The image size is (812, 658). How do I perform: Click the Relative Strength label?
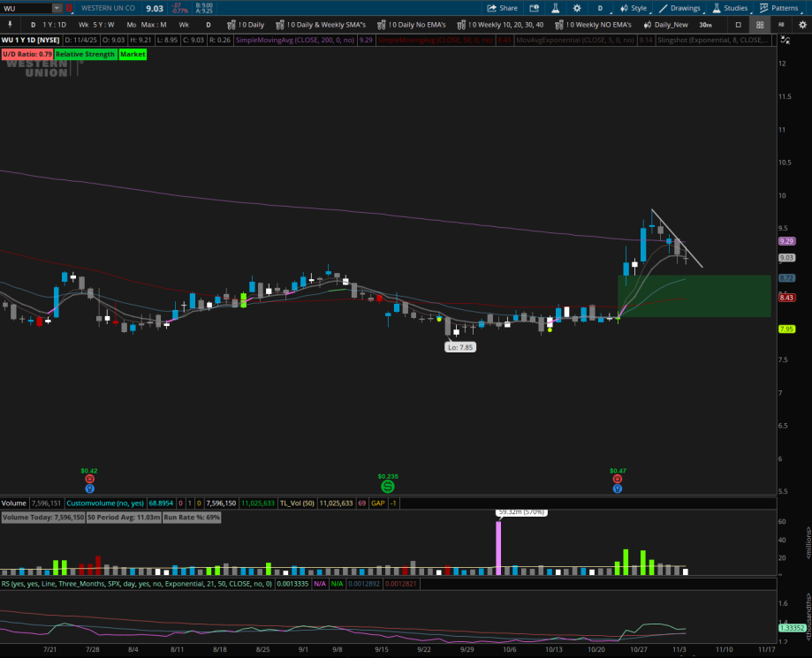(x=85, y=55)
